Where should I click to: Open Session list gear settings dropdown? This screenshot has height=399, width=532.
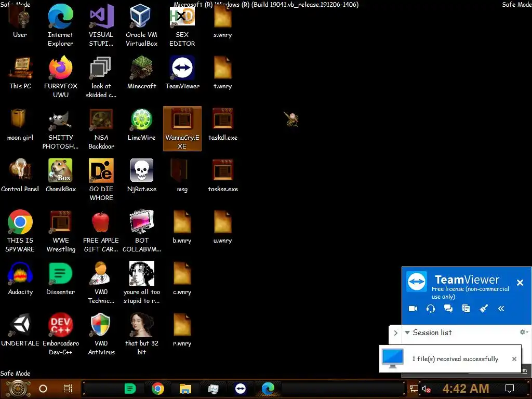click(x=524, y=332)
